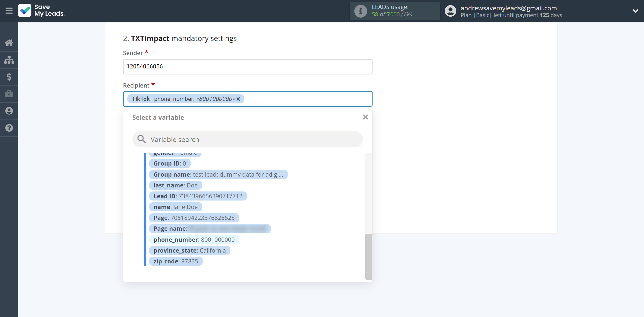Click the account email andrewsavemyleads@gmail.com
Screen dimensions: 644x317
[x=509, y=8]
